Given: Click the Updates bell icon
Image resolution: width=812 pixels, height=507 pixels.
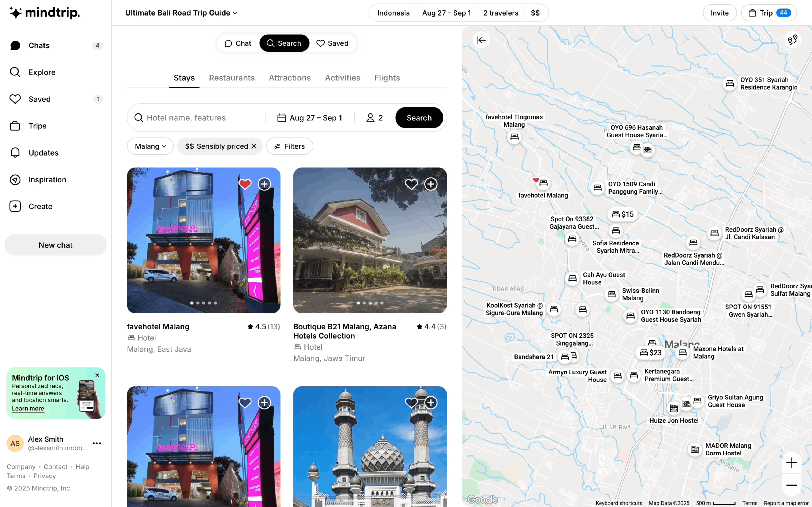Looking at the screenshot, I should pyautogui.click(x=15, y=153).
